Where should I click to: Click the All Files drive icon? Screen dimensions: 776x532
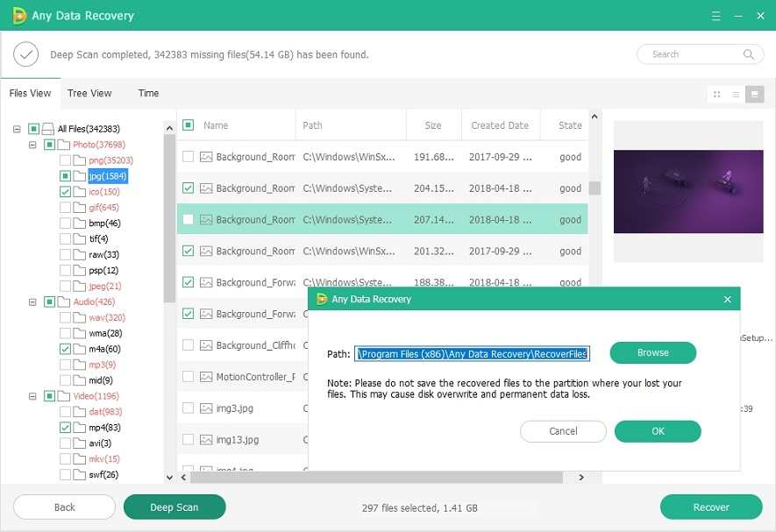click(x=47, y=129)
